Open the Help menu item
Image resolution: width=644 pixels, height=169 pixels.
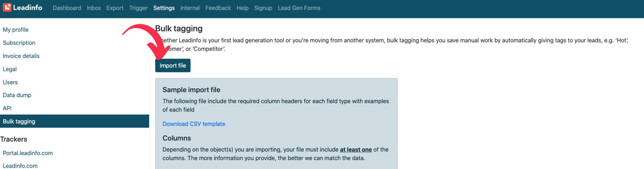(242, 8)
